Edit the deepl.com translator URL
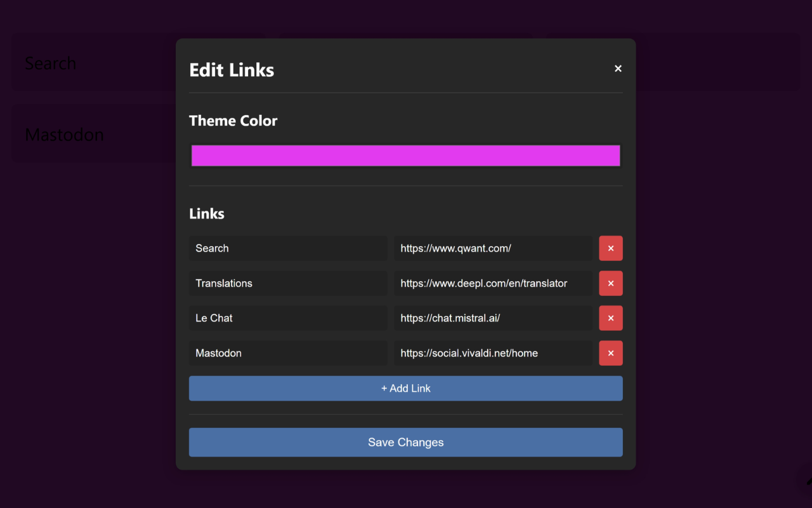 (493, 283)
